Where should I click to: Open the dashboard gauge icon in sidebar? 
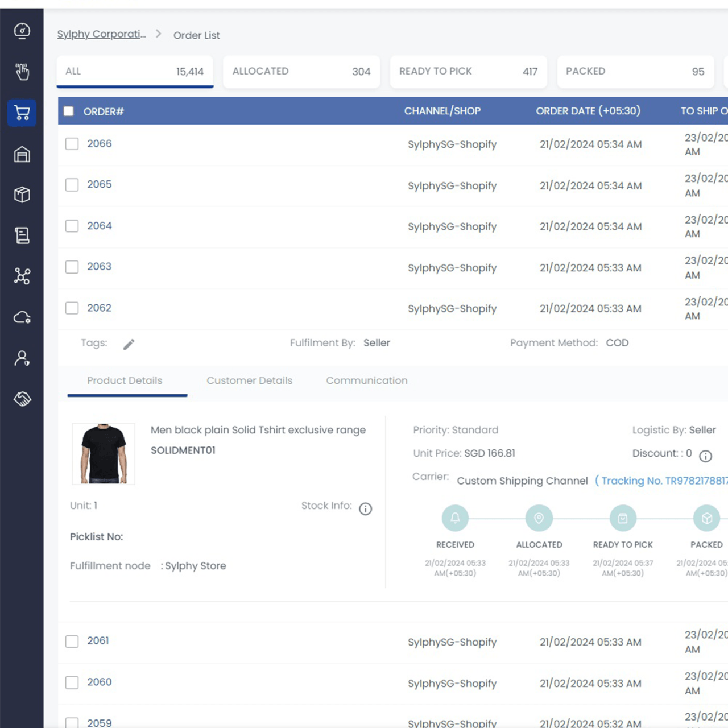22,31
